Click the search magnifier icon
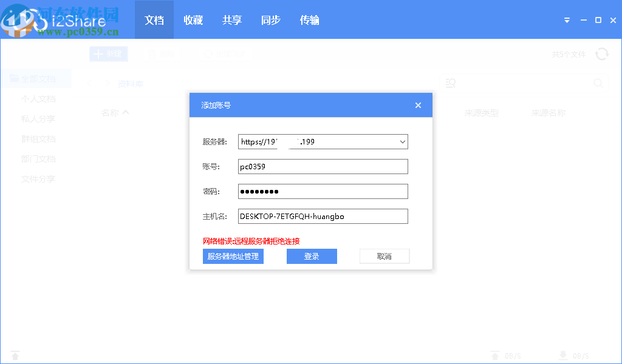Screen dimensions: 622x364 click(x=598, y=83)
